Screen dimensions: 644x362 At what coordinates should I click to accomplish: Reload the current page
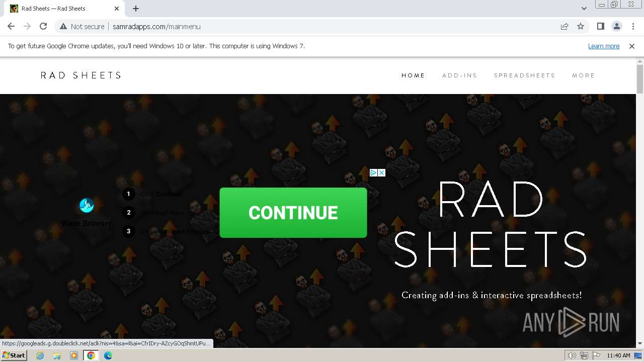[x=43, y=26]
